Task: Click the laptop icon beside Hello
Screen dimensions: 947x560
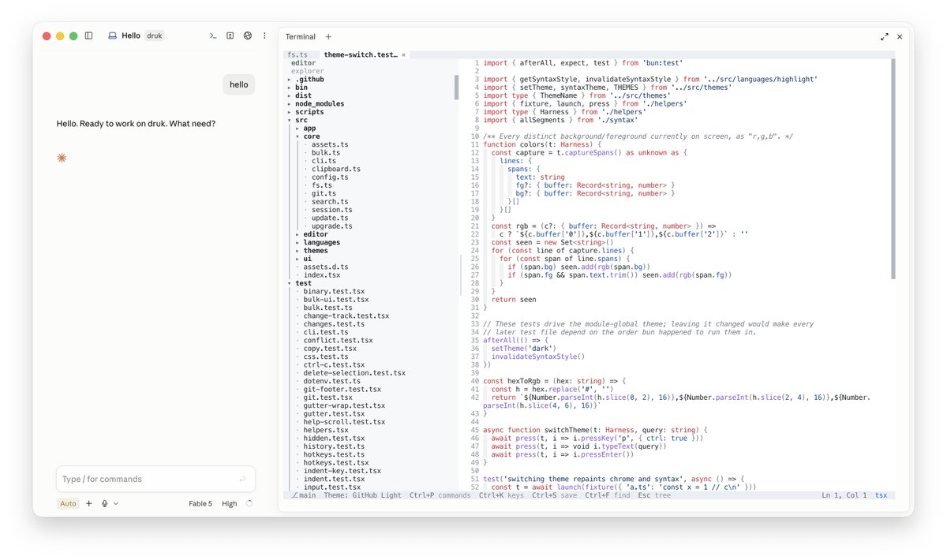Action: pos(112,35)
